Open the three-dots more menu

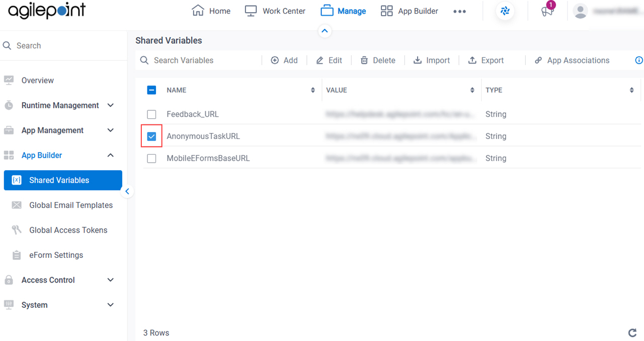coord(459,12)
